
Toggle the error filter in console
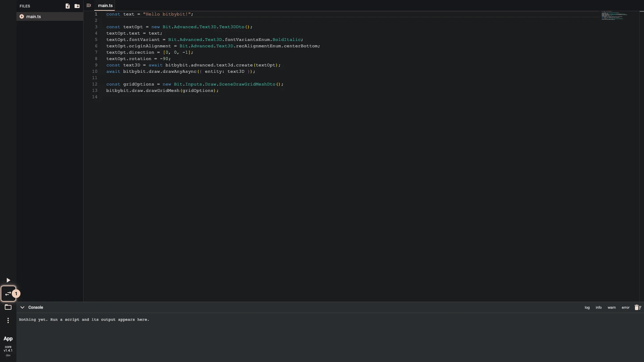coord(626,307)
